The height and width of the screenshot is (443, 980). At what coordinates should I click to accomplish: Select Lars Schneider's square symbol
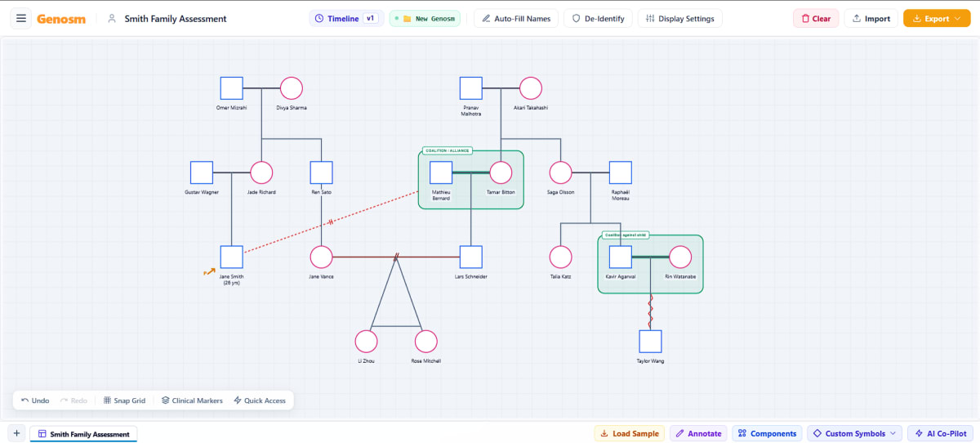pyautogui.click(x=471, y=257)
